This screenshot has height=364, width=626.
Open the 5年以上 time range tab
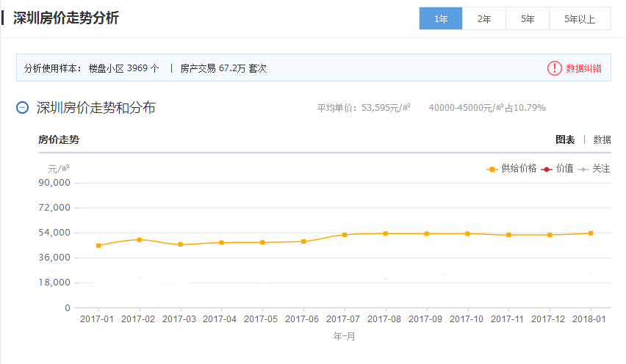coord(580,18)
